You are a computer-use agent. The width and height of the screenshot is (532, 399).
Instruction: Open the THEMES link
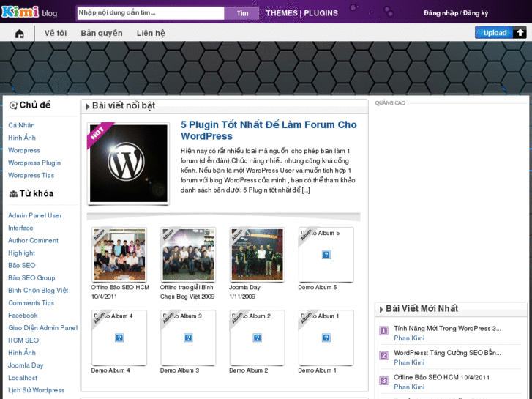282,13
